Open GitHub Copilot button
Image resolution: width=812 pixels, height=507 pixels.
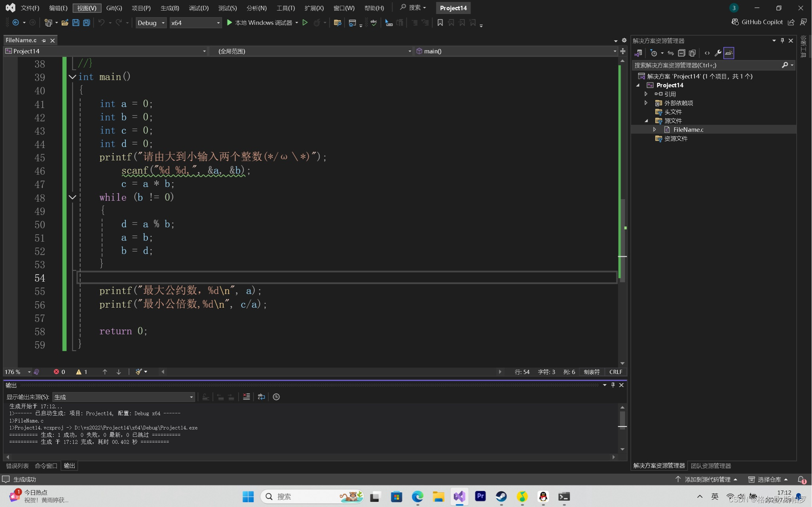pyautogui.click(x=757, y=22)
